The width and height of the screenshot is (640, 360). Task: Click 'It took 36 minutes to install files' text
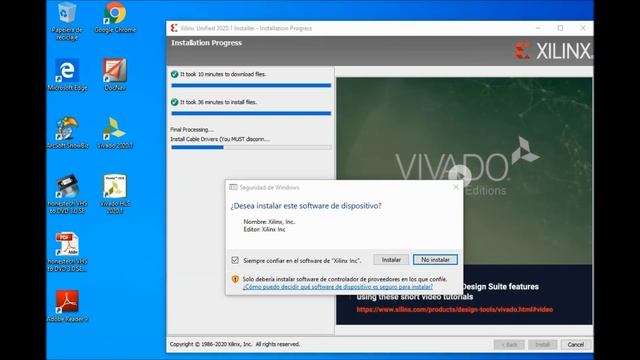coord(218,102)
